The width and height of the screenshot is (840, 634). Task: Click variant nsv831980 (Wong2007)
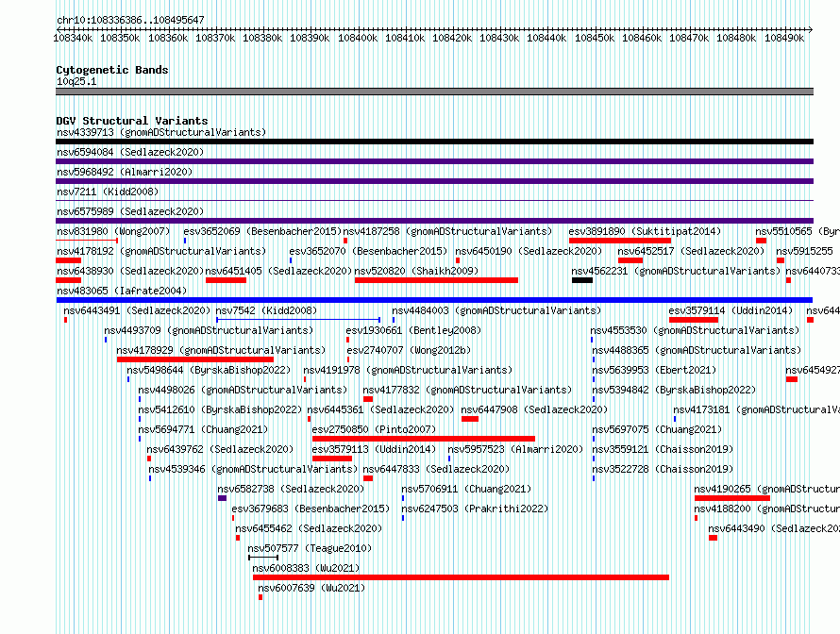(113, 231)
